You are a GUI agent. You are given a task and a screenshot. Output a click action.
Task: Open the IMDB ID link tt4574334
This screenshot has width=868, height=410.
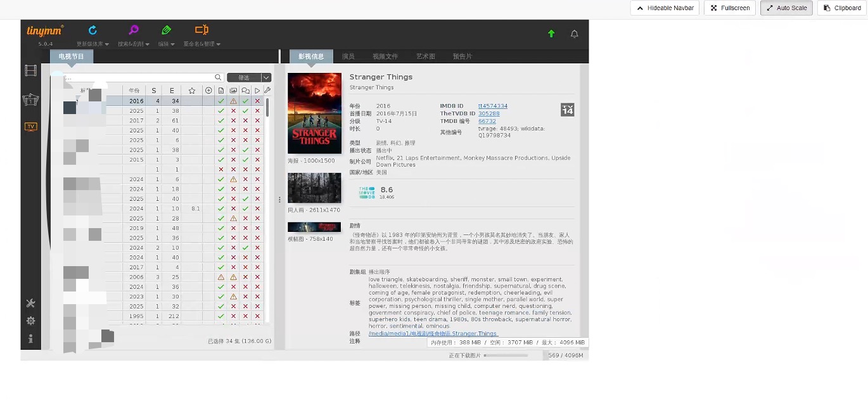(492, 106)
